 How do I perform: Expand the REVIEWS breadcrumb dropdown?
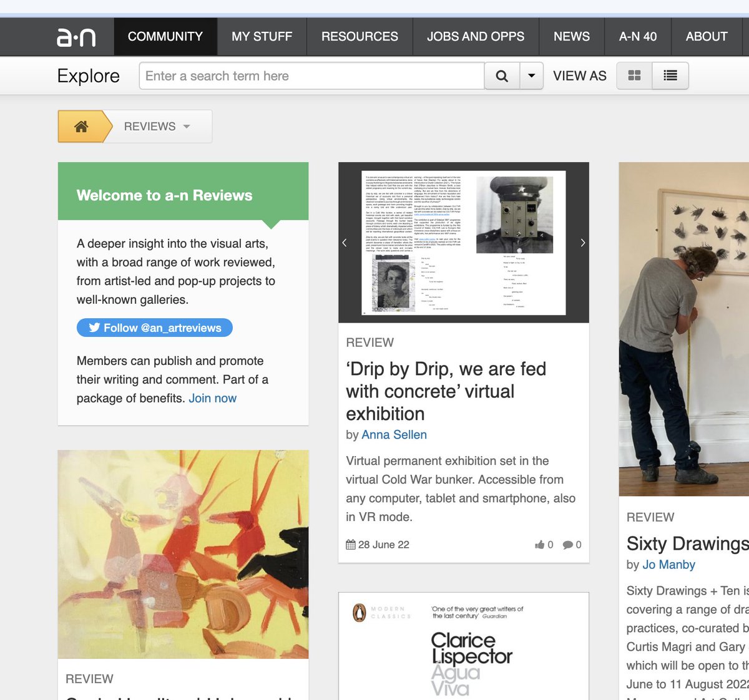[x=186, y=126]
